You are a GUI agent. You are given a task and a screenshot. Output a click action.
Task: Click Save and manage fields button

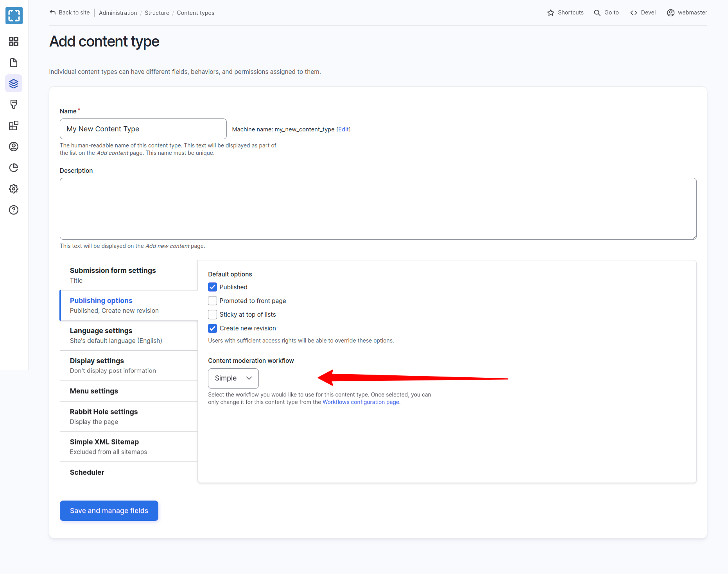coord(109,511)
